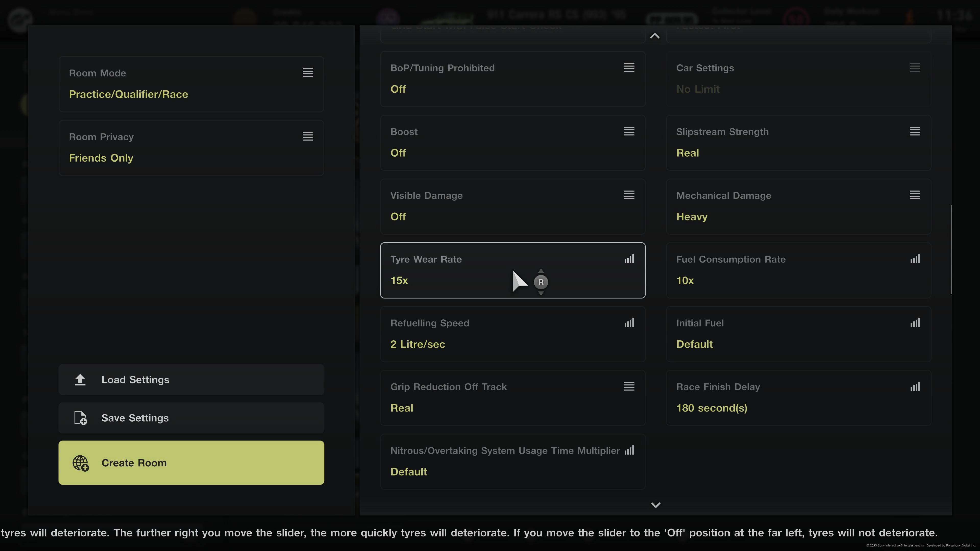Toggle Visible Damage setting currently Off
Screen dimensions: 980x551
512,207
